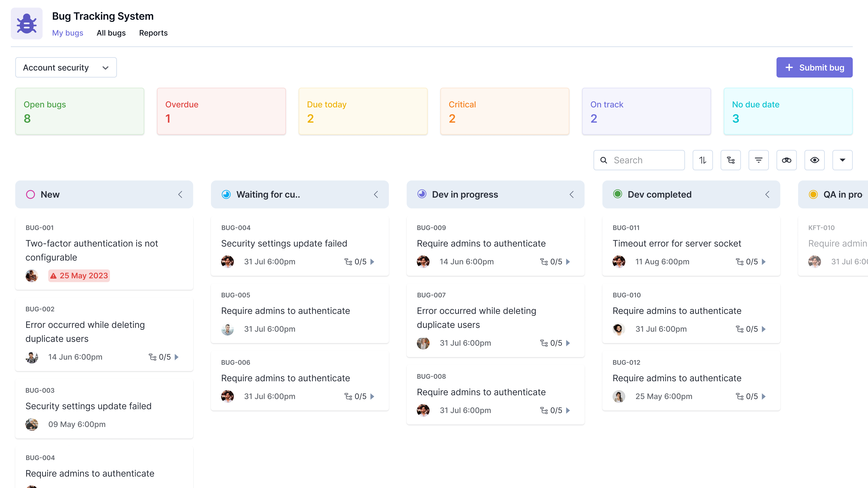
Task: Collapse the Waiting for cu.. column
Action: click(376, 194)
